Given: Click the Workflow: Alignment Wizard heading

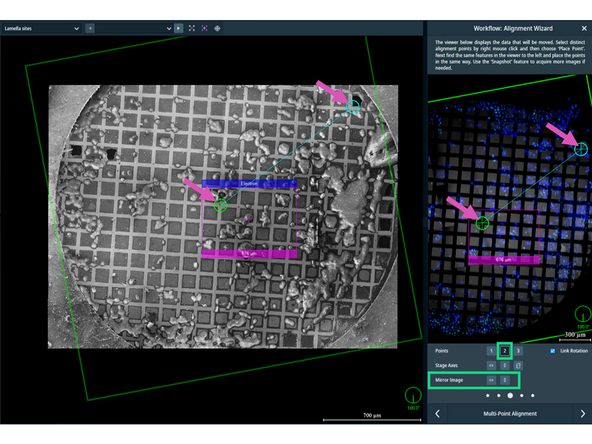Looking at the screenshot, I should click(x=513, y=28).
